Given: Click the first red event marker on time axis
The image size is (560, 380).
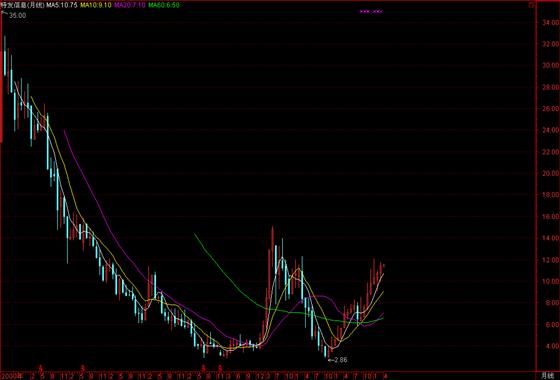Looking at the screenshot, I should pos(41,368).
